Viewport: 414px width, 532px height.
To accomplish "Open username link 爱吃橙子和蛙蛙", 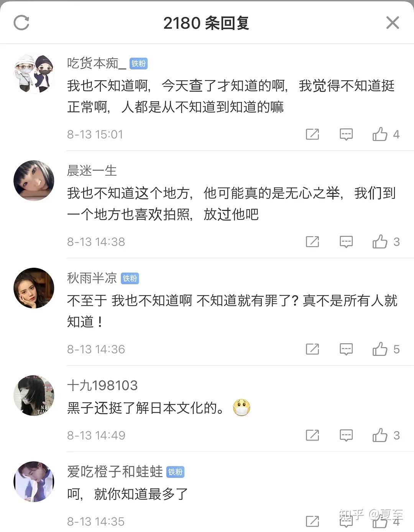I will tap(115, 471).
